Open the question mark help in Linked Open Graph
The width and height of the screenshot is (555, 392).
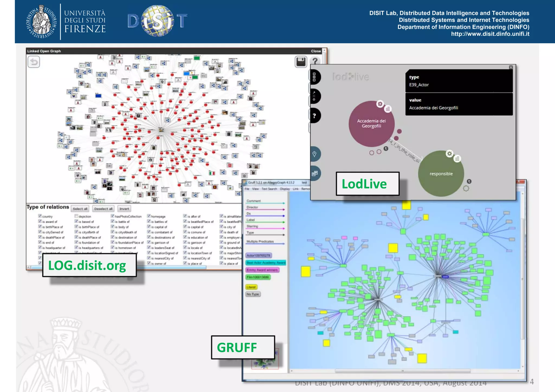tap(315, 61)
